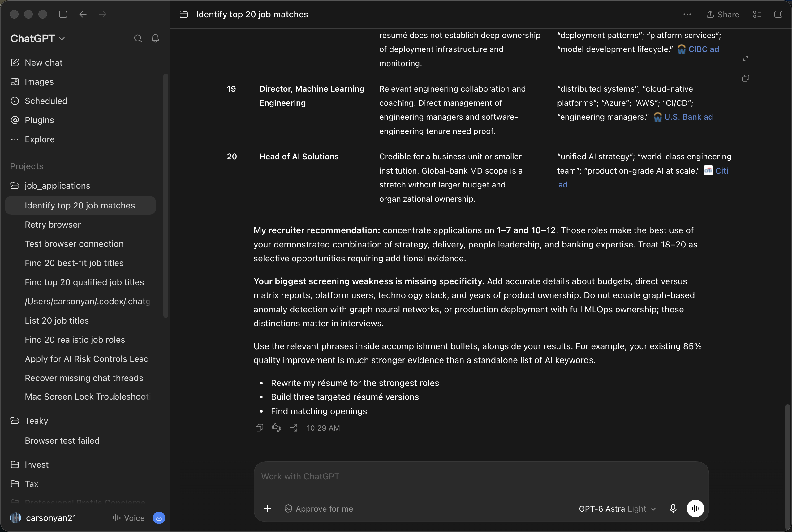Open search in the ChatGPT sidebar
The width and height of the screenshot is (792, 532).
138,39
